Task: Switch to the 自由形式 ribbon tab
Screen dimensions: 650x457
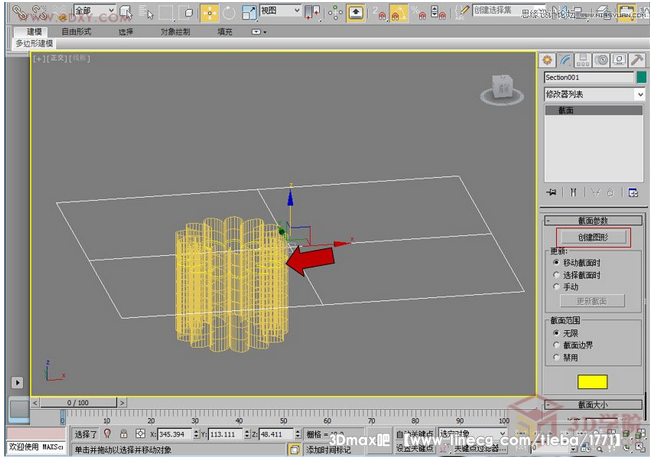Action: tap(76, 32)
